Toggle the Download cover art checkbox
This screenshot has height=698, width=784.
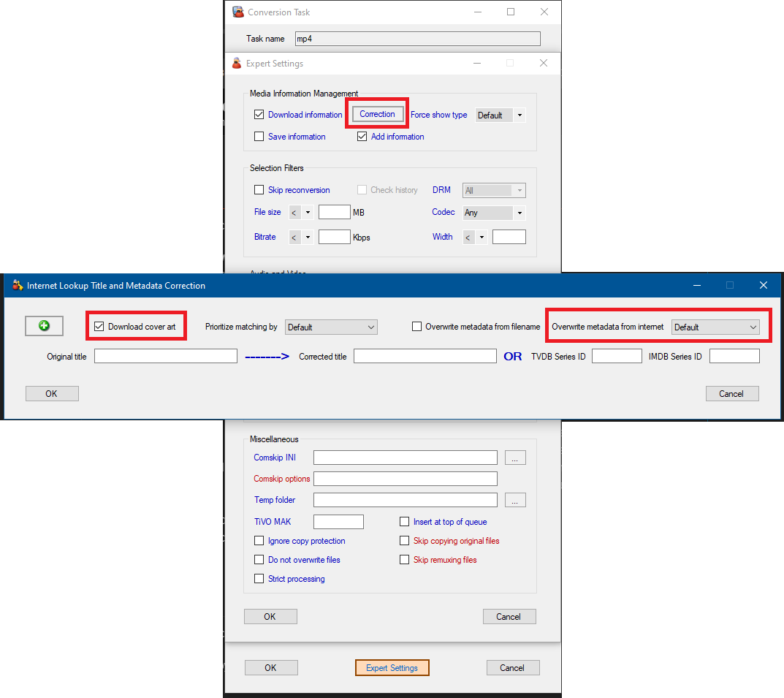99,327
